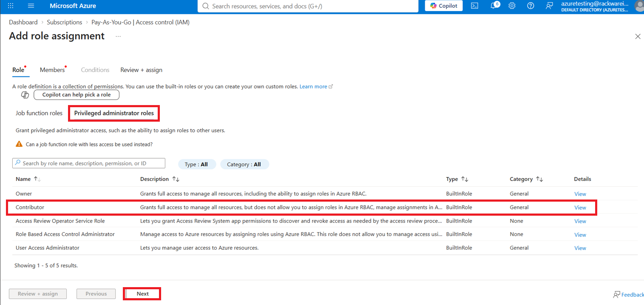View details for Access Review Operator role

[580, 221]
